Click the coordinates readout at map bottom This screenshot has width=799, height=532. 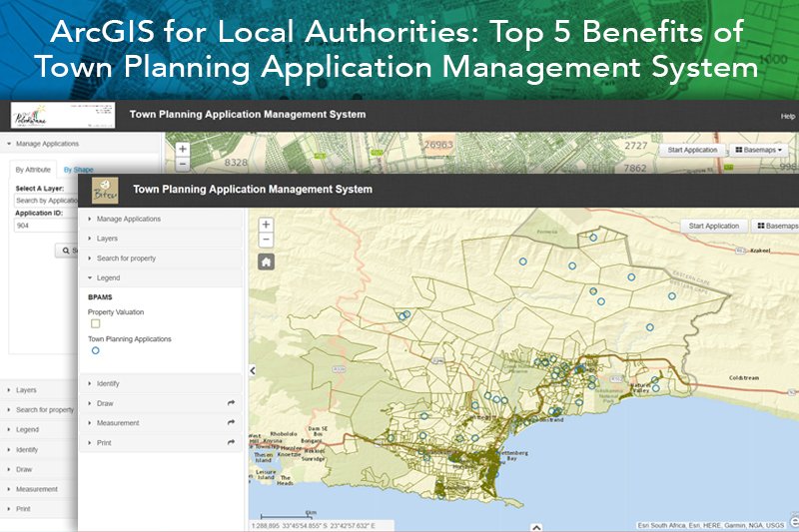click(313, 525)
